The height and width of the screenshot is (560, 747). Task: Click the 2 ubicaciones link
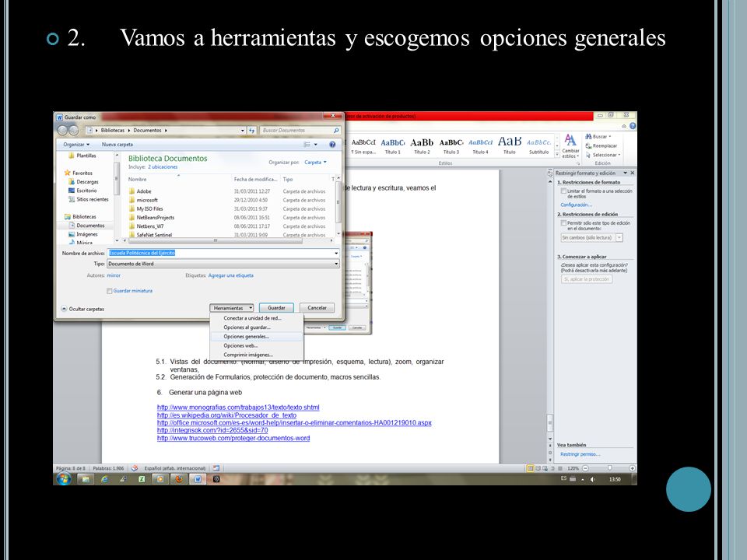(163, 167)
